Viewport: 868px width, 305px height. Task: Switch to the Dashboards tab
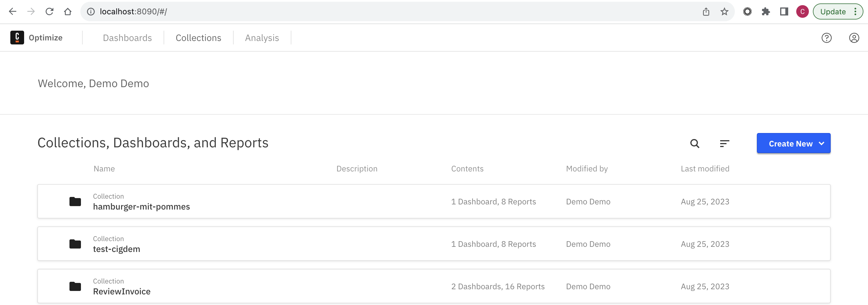127,38
